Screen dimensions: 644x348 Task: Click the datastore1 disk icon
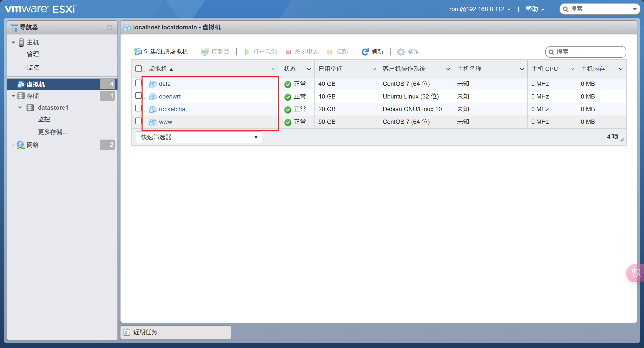pos(30,108)
